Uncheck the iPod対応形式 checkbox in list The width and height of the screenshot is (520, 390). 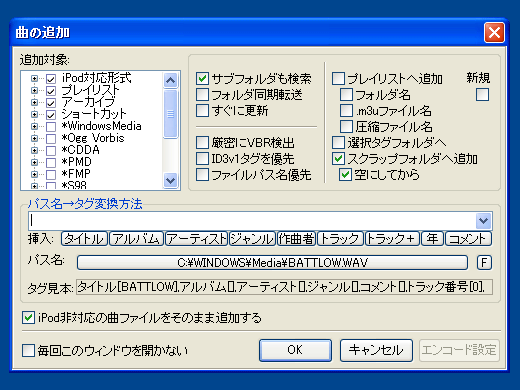pos(51,79)
